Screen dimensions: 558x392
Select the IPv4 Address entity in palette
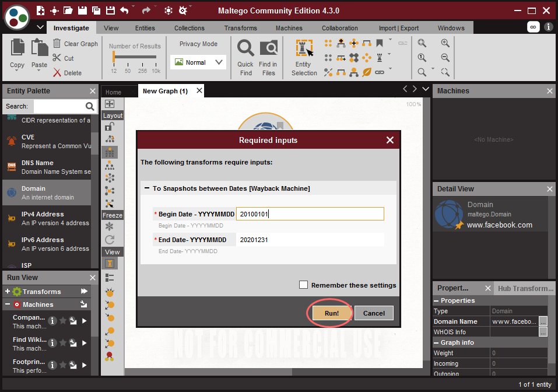[47, 218]
